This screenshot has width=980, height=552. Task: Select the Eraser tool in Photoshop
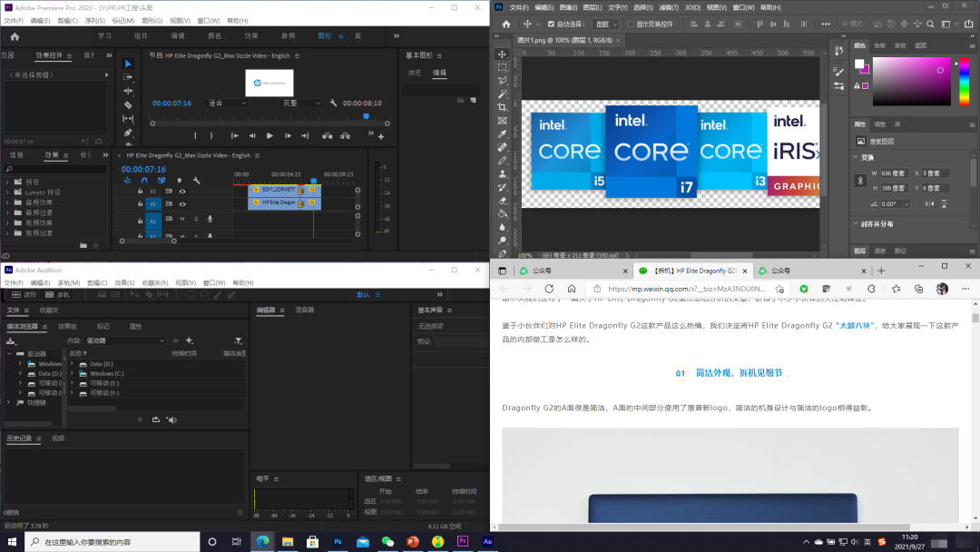point(503,201)
